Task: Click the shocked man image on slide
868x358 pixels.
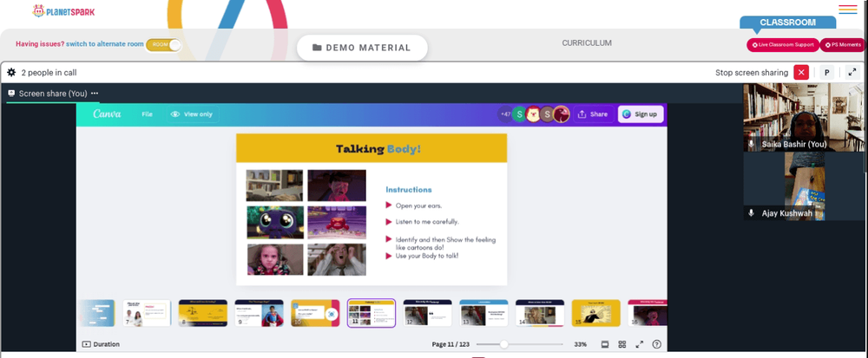Action: click(337, 260)
